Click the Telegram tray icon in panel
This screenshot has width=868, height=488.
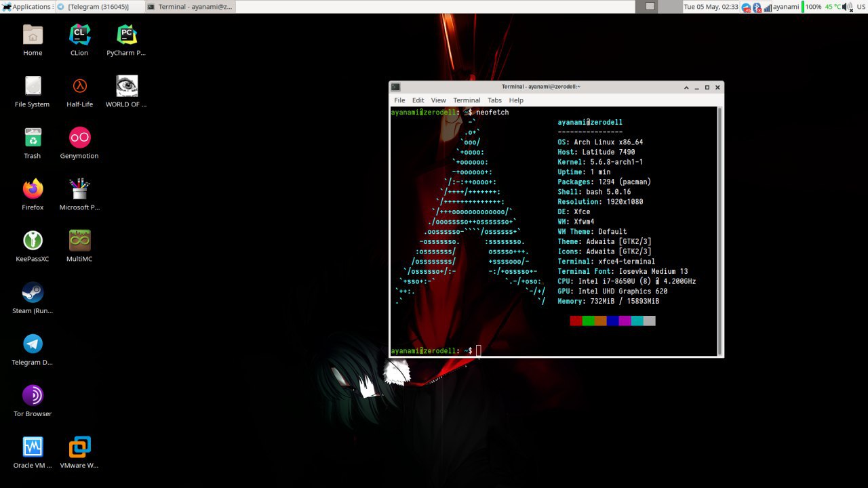[746, 7]
